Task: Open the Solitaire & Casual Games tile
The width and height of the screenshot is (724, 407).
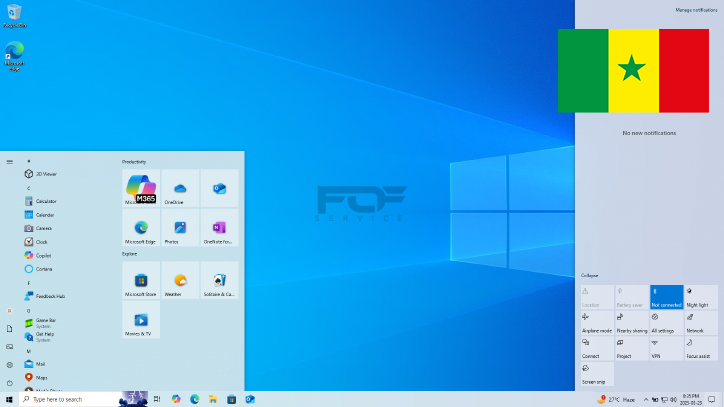Action: [x=219, y=280]
